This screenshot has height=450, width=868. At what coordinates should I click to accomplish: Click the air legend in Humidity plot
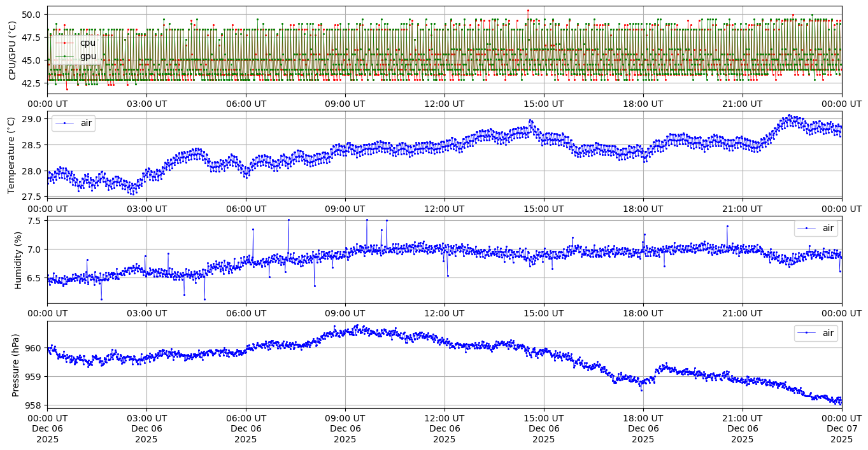pos(816,228)
